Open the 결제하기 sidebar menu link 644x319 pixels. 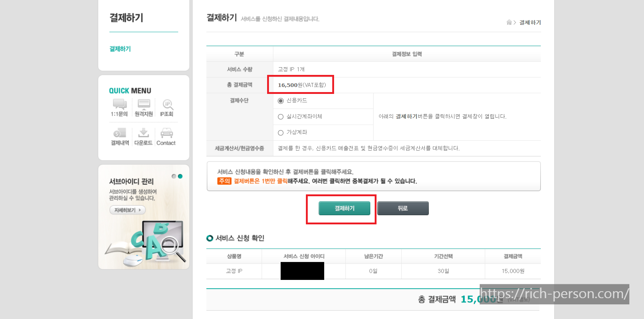(x=120, y=49)
